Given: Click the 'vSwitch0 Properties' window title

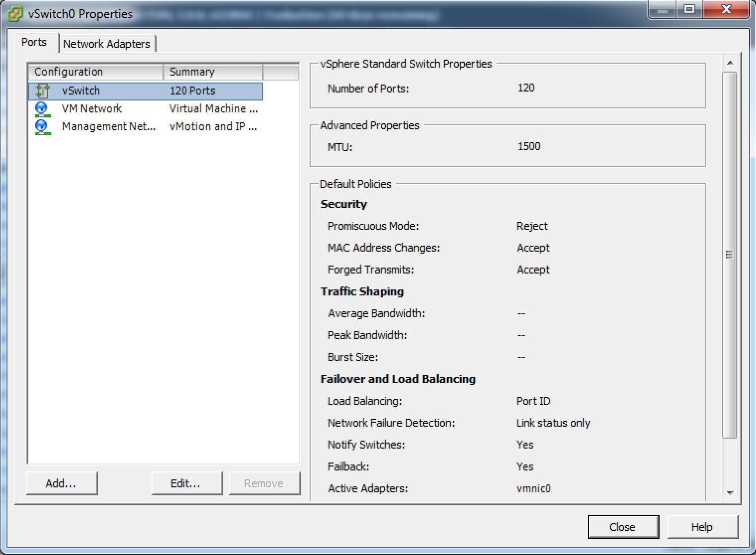Looking at the screenshot, I should click(81, 14).
